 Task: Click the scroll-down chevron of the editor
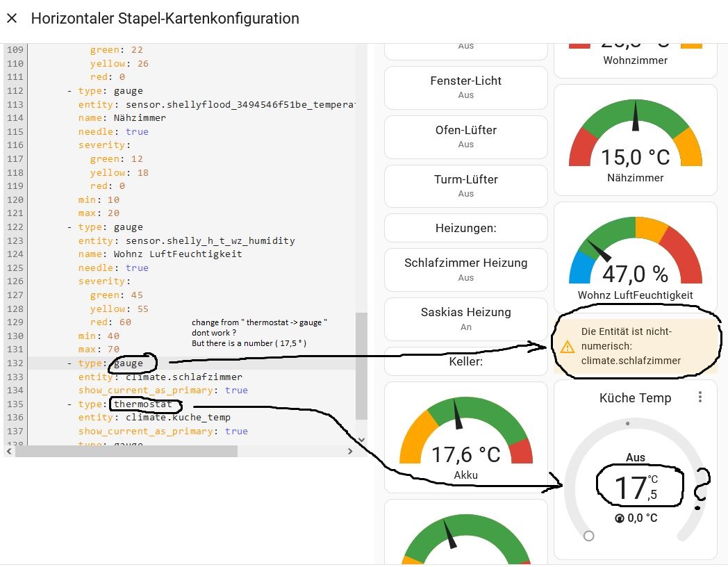[x=362, y=439]
